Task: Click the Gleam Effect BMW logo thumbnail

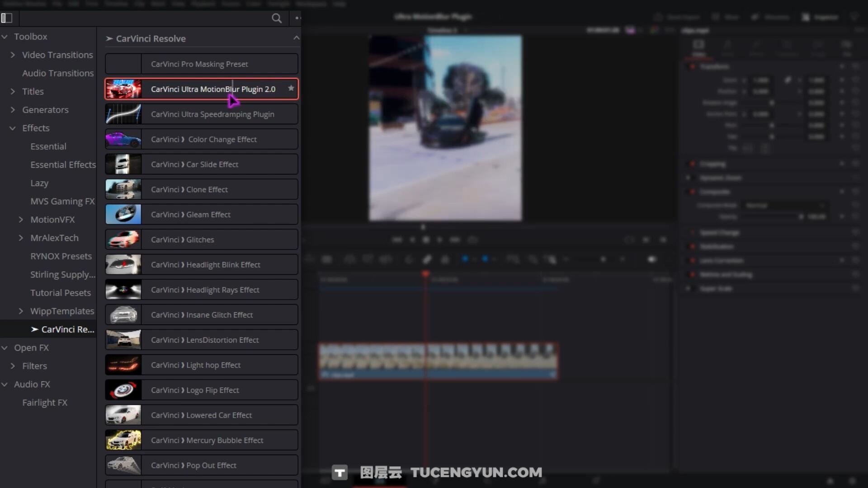Action: pyautogui.click(x=123, y=215)
